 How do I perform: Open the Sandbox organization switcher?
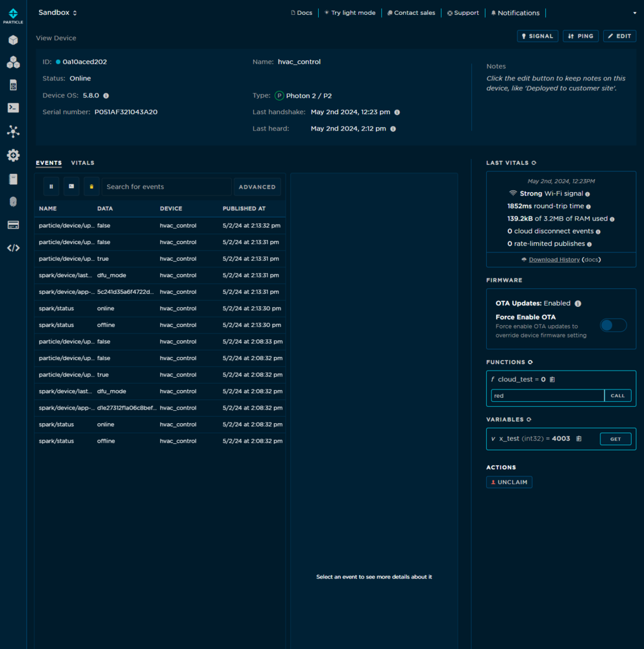58,13
